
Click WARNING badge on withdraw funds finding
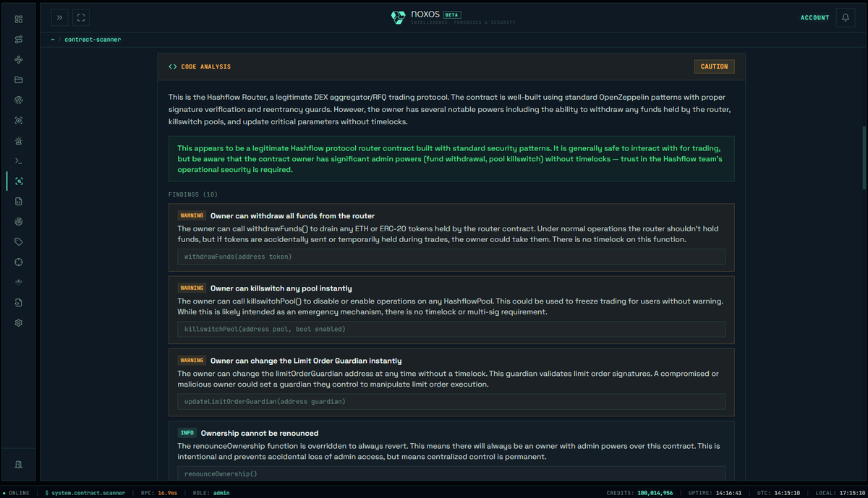point(192,215)
